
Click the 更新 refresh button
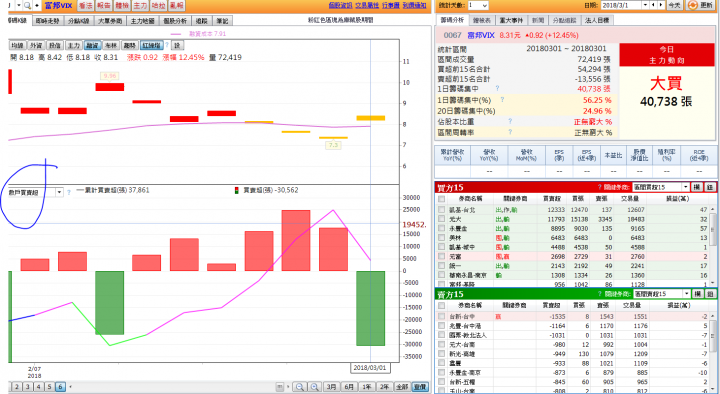(x=700, y=6)
